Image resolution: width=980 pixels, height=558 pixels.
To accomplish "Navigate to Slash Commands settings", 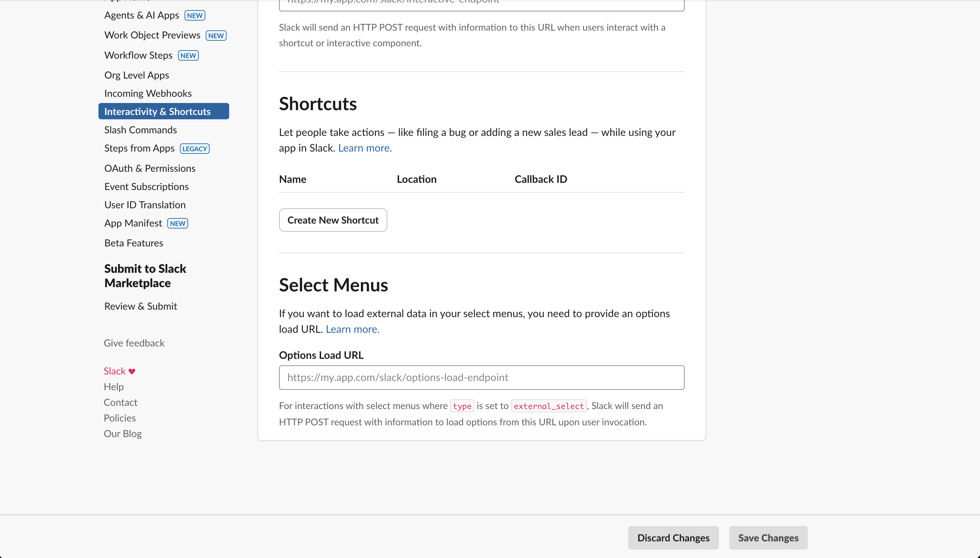I will click(x=140, y=129).
